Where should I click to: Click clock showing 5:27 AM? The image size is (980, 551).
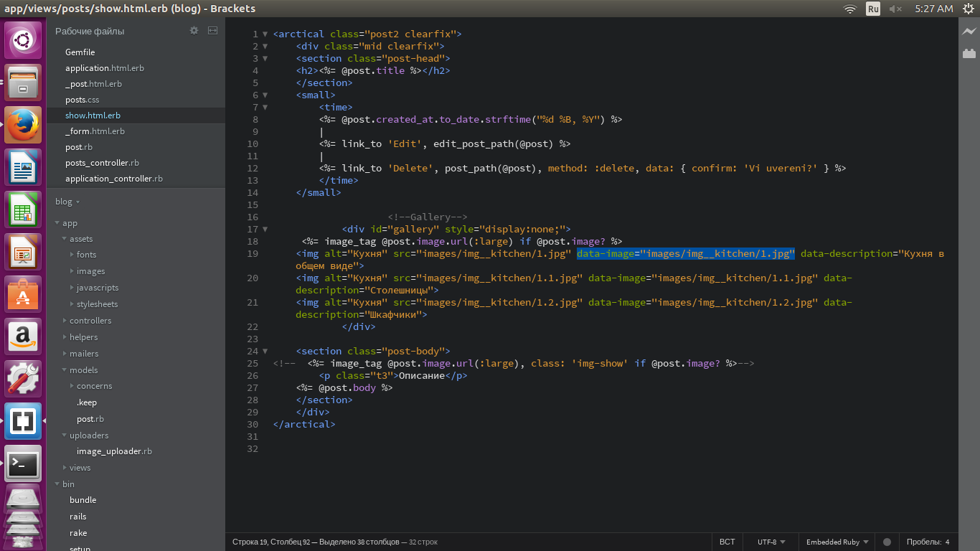[x=934, y=9]
